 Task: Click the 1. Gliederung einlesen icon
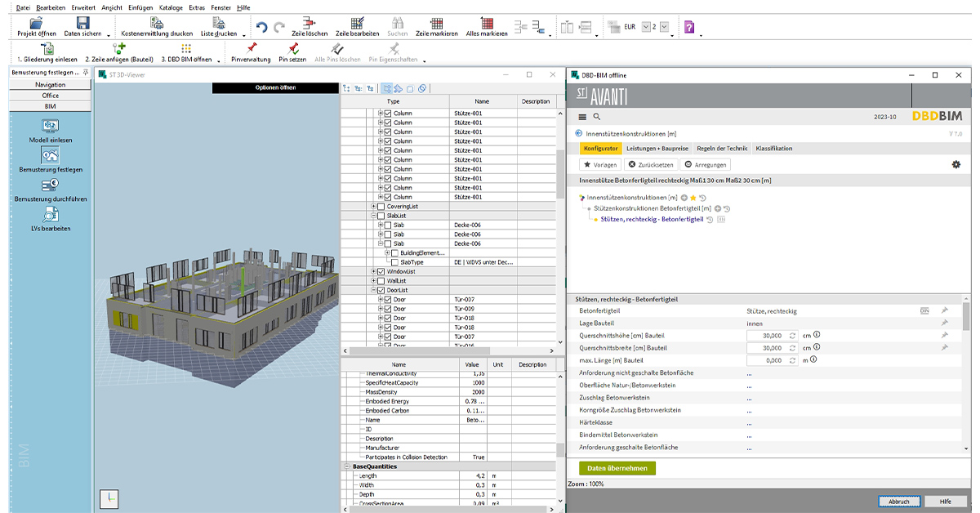[x=47, y=48]
